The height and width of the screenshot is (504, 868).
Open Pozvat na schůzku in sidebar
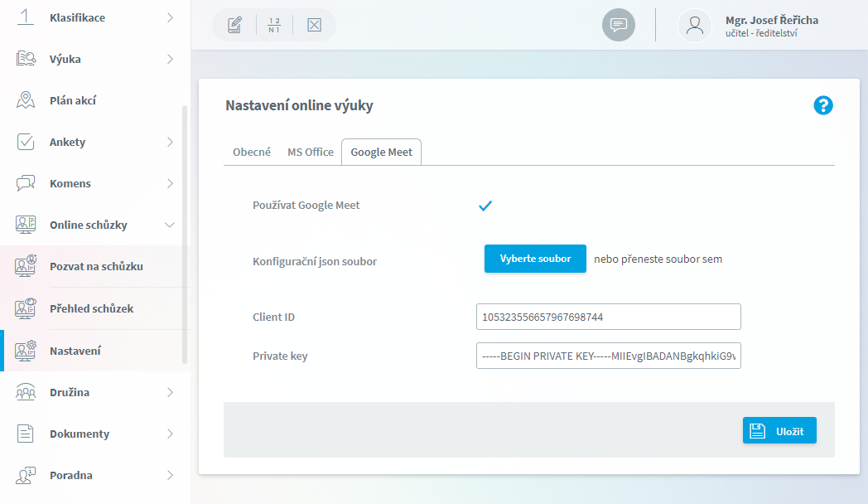(95, 266)
